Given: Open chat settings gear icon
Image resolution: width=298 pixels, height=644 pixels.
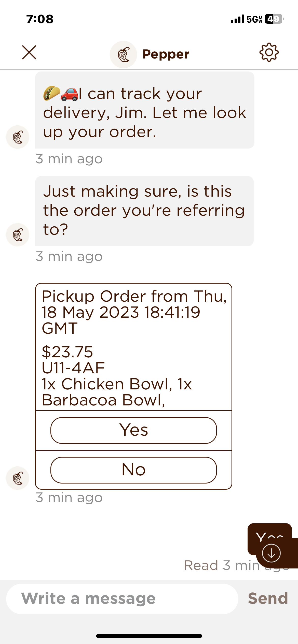Looking at the screenshot, I should 269,52.
